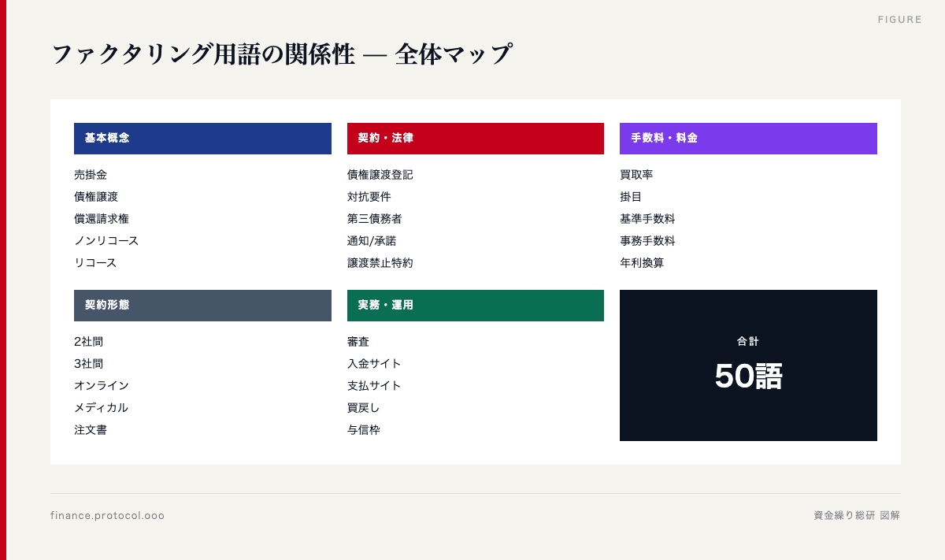
Task: Select the term 償還請求権
Action: [x=102, y=219]
